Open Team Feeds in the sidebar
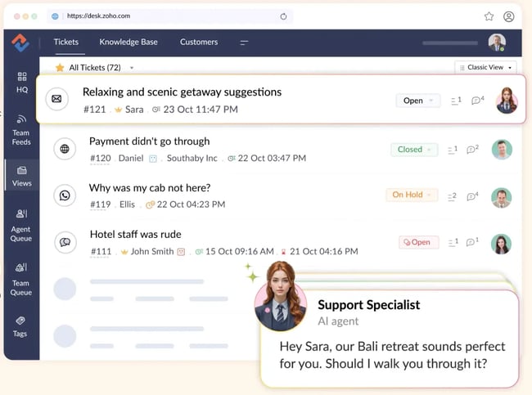Screen dimensions: 532x395 [21, 130]
